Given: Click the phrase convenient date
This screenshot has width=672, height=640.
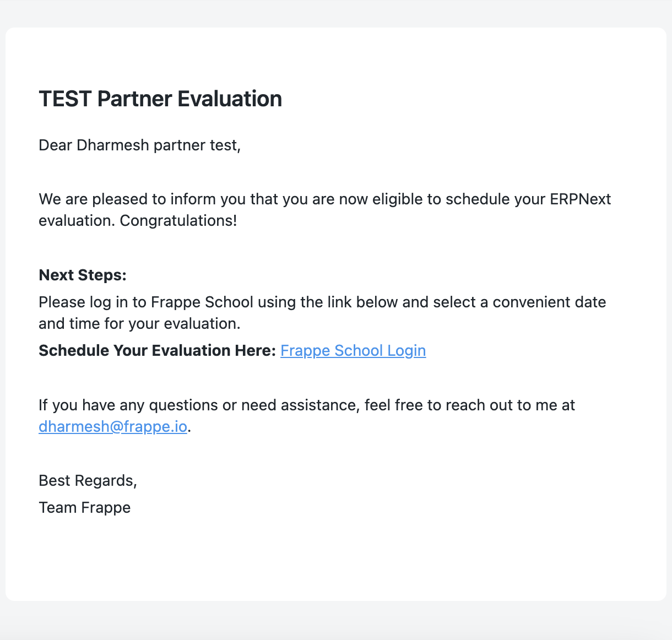Looking at the screenshot, I should pos(549,302).
